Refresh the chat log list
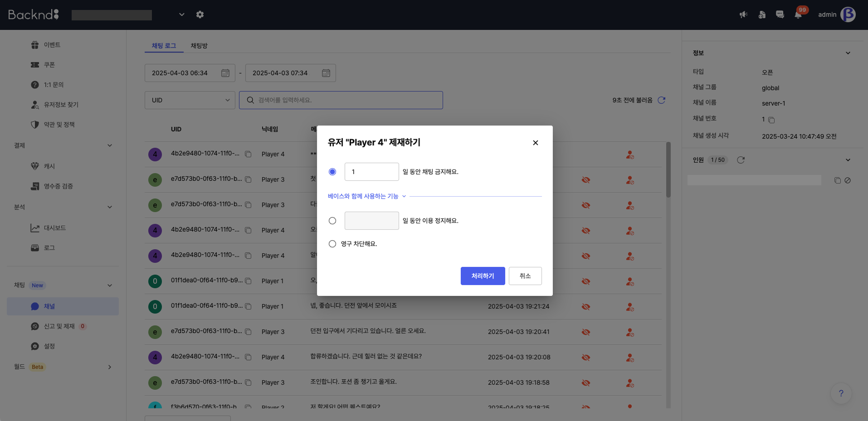 click(662, 100)
